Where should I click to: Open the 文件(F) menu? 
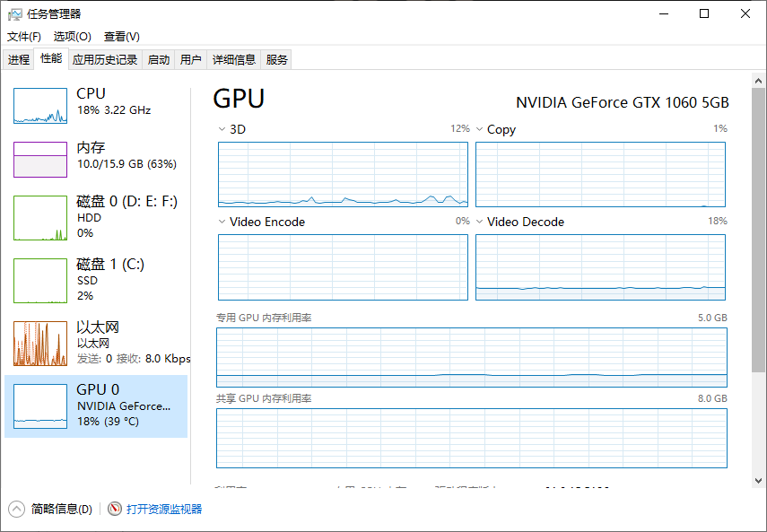click(x=24, y=37)
